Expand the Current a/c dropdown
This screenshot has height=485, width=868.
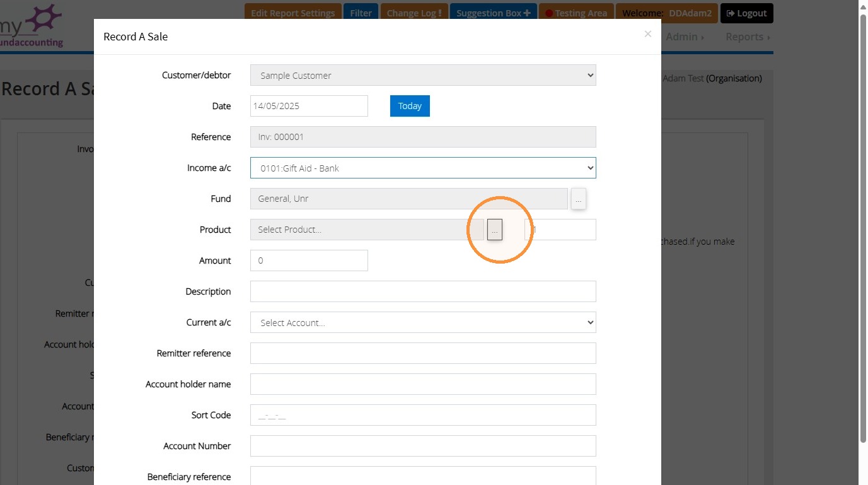(423, 322)
